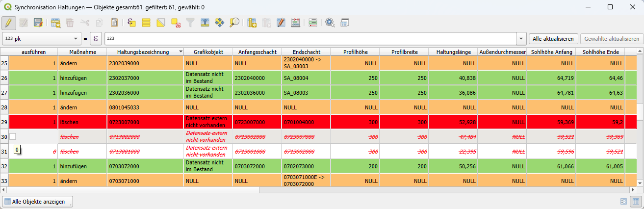644x209 pixels.
Task: Select row header 25
Action: click(5, 63)
